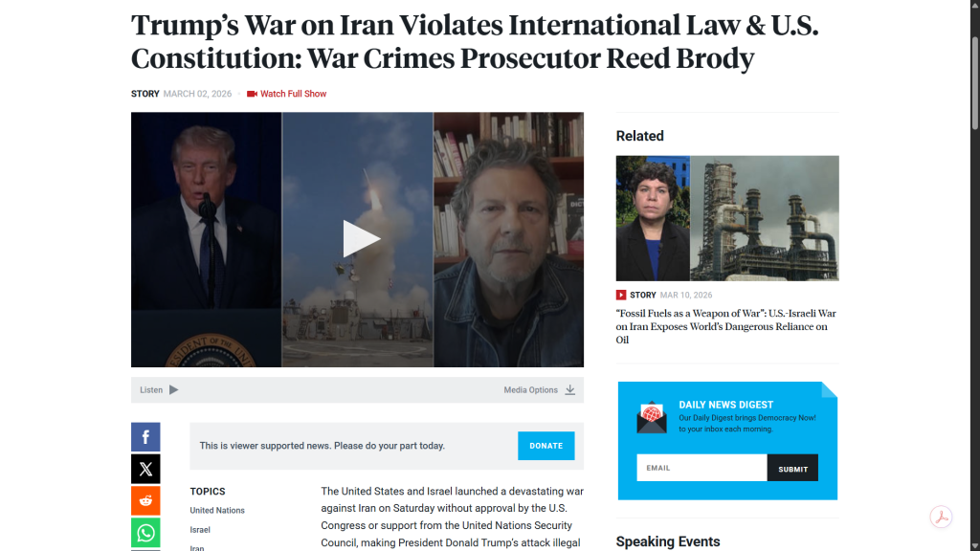
Task: Click the red play icon beside STORY
Action: click(x=620, y=295)
